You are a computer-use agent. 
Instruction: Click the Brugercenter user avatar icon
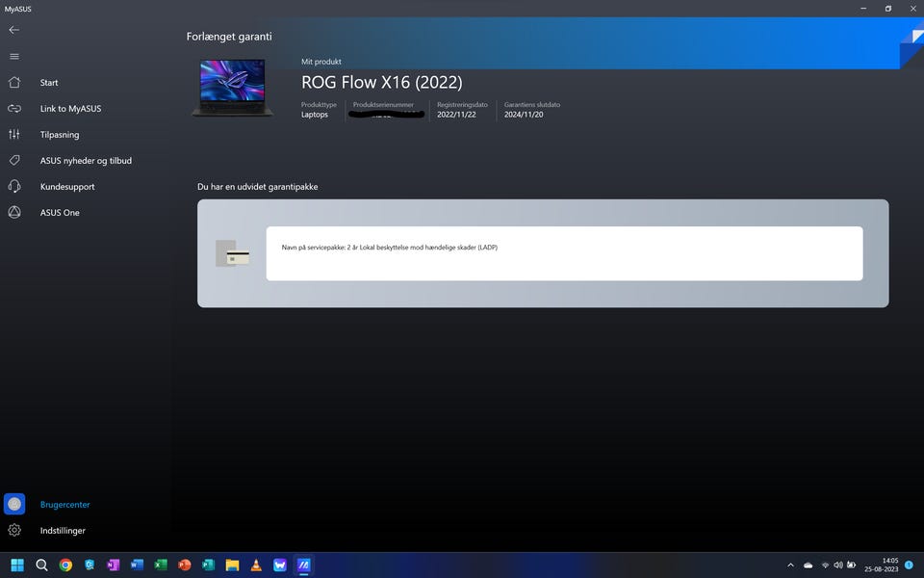coord(14,504)
